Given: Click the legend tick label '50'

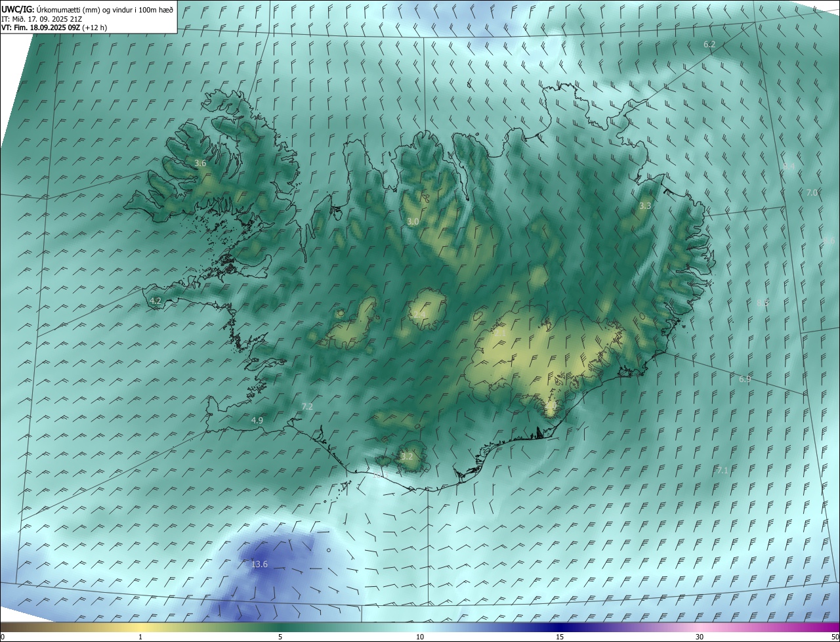Looking at the screenshot, I should (835, 637).
